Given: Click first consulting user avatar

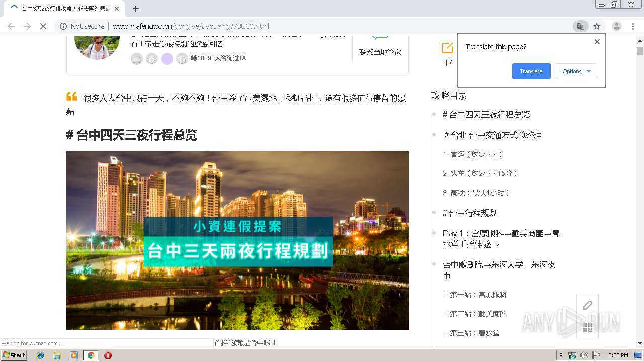Looking at the screenshot, I should pyautogui.click(x=137, y=59).
